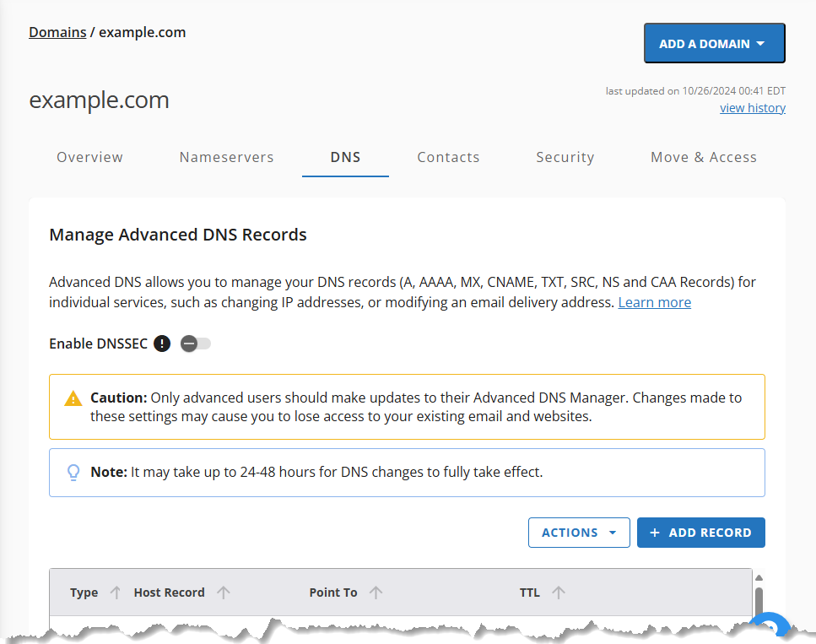This screenshot has height=644, width=816.
Task: Open the ADD A DOMAIN dropdown
Action: click(x=714, y=43)
